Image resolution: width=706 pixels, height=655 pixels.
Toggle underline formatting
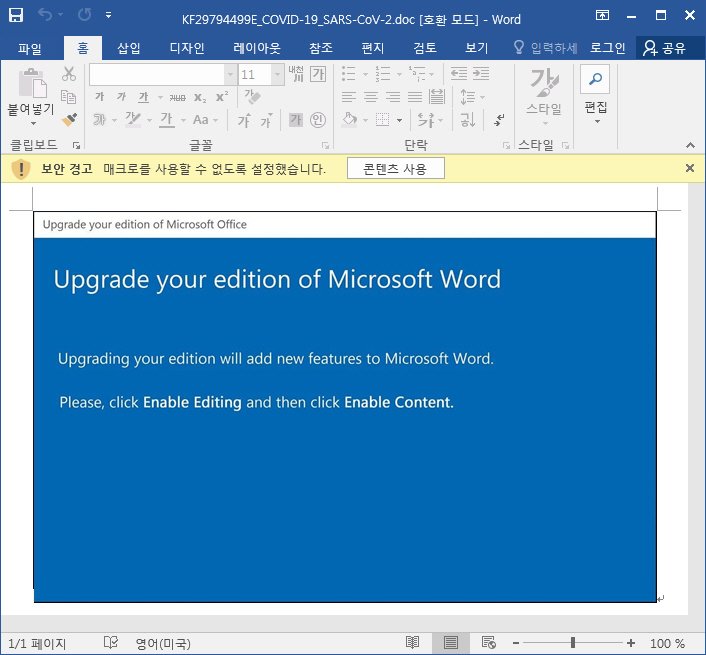coord(144,97)
